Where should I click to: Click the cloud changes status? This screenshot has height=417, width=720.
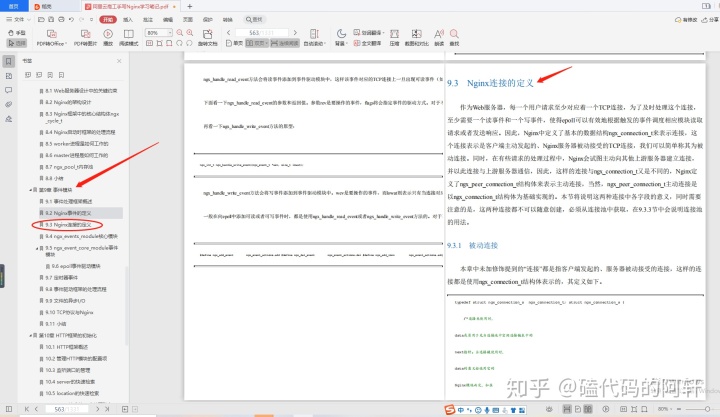(686, 20)
